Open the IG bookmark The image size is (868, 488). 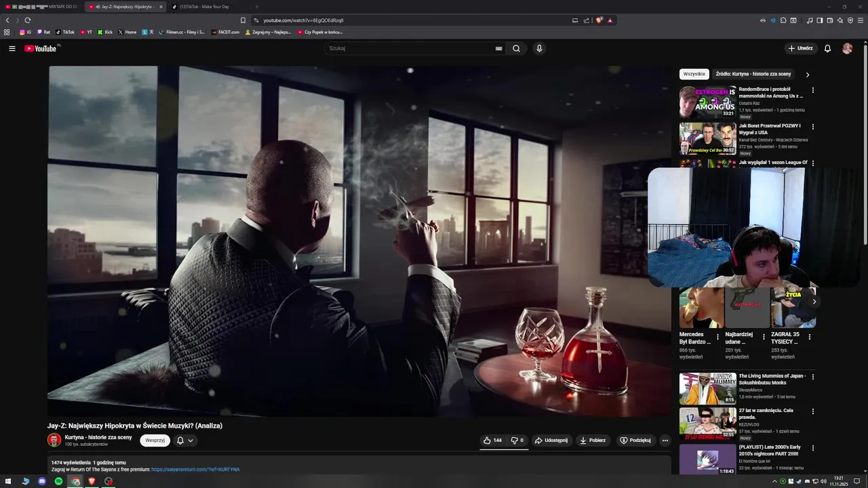point(25,32)
